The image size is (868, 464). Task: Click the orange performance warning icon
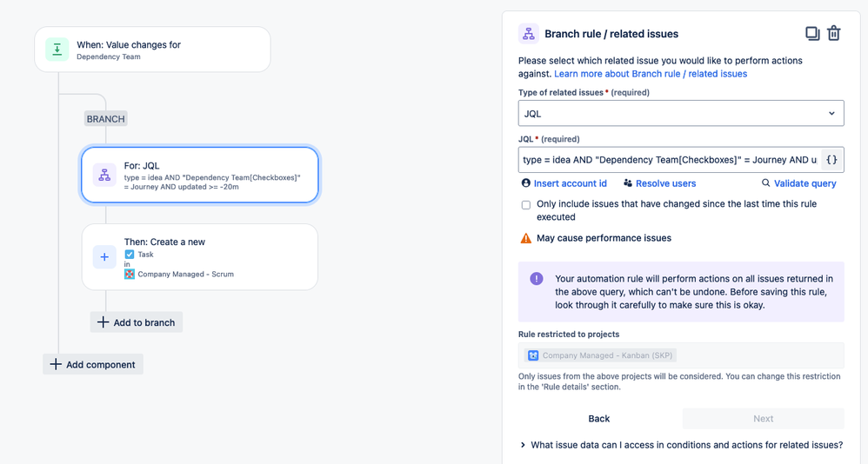pos(526,238)
